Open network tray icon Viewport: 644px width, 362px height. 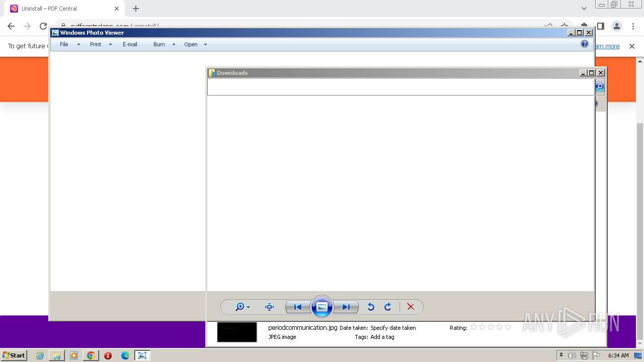coord(584,355)
